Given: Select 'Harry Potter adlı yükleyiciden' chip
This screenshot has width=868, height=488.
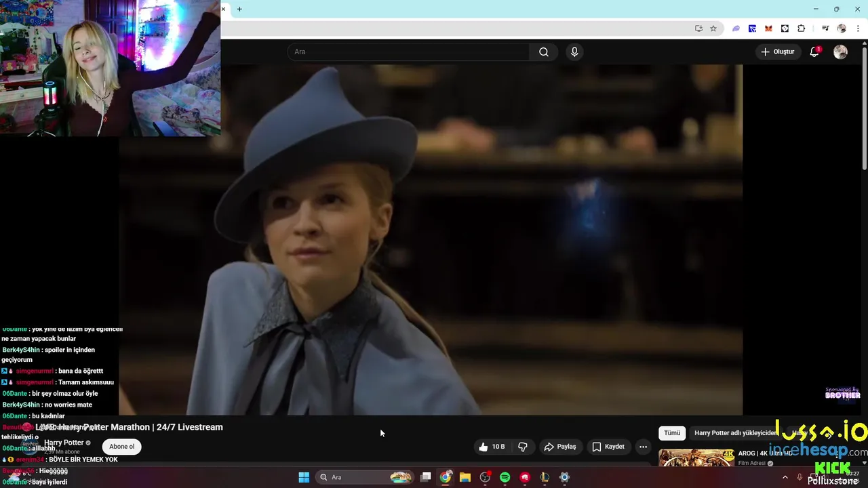Looking at the screenshot, I should coord(735,433).
